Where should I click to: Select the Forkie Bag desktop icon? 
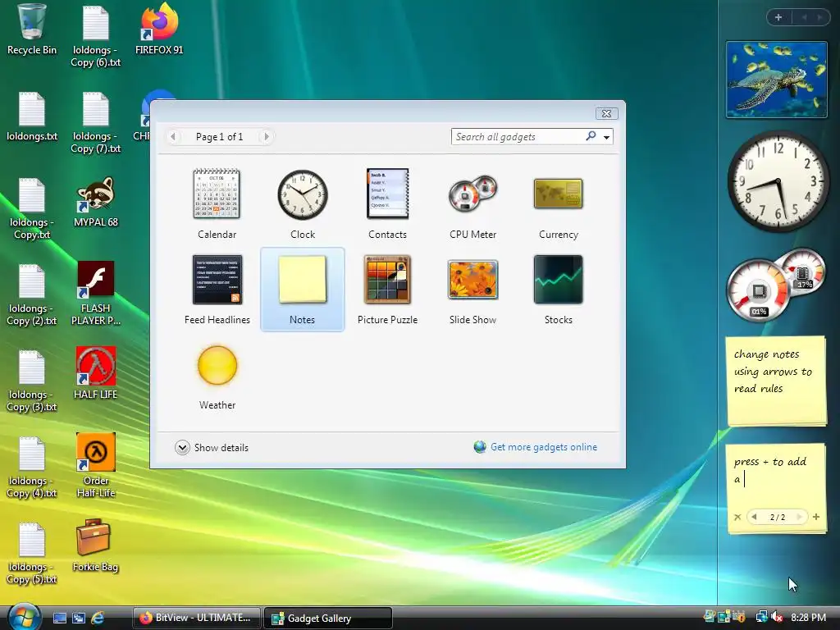pyautogui.click(x=95, y=546)
